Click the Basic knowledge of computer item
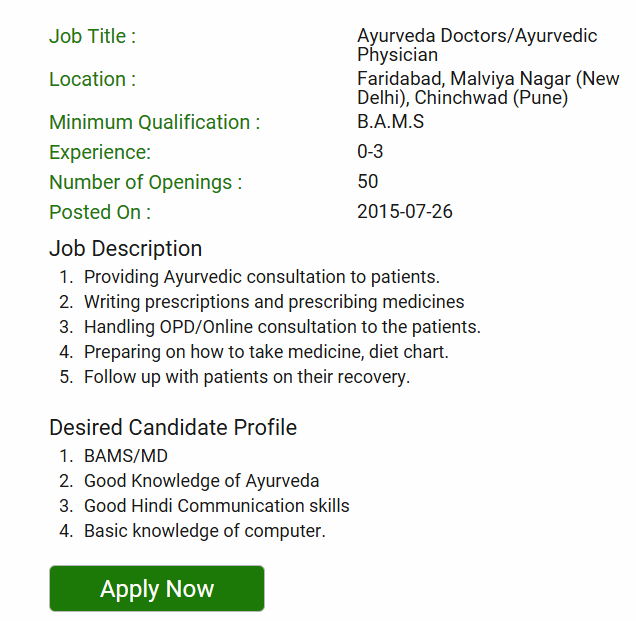This screenshot has width=636, height=621. [205, 531]
